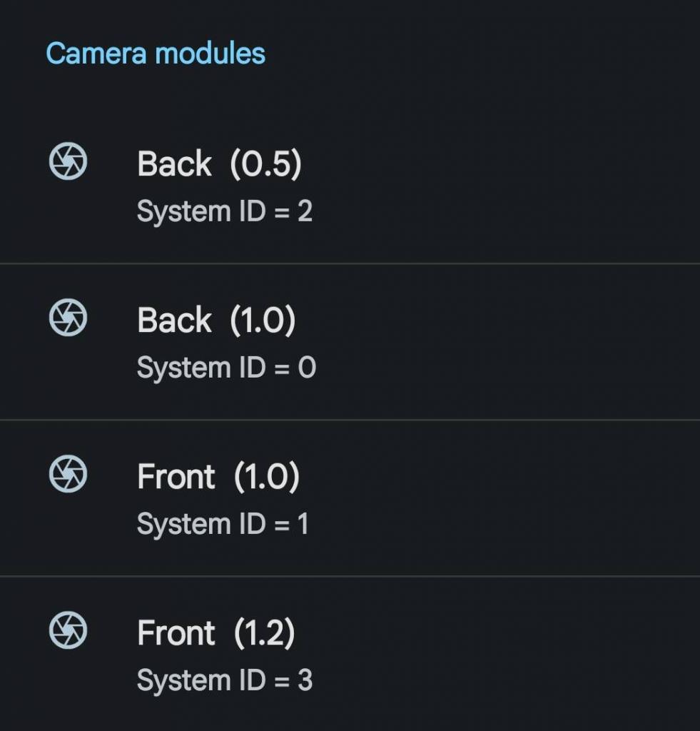Click the System ID = 2 subtitle
700x731 pixels.
[x=224, y=211]
